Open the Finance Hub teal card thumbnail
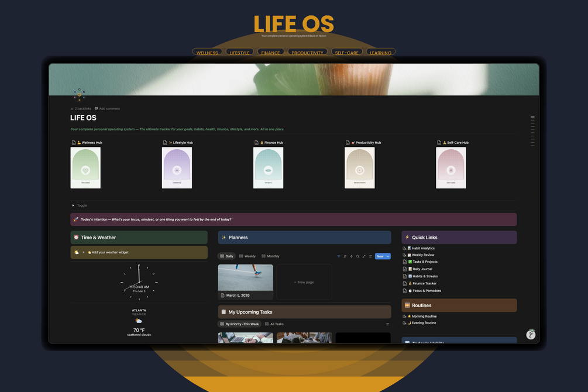Image resolution: width=588 pixels, height=392 pixels. click(268, 168)
